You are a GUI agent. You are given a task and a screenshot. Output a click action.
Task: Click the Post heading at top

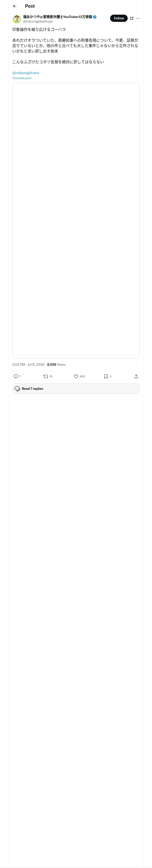pyautogui.click(x=30, y=6)
